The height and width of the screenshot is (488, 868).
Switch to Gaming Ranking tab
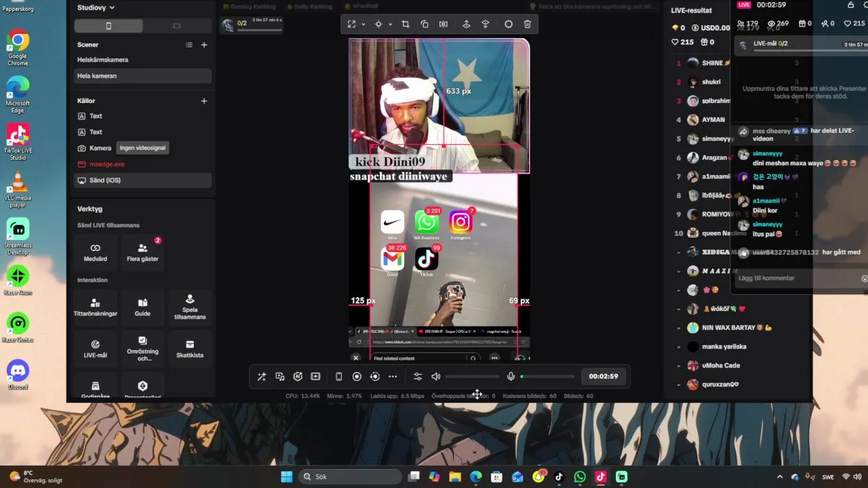[x=248, y=7]
